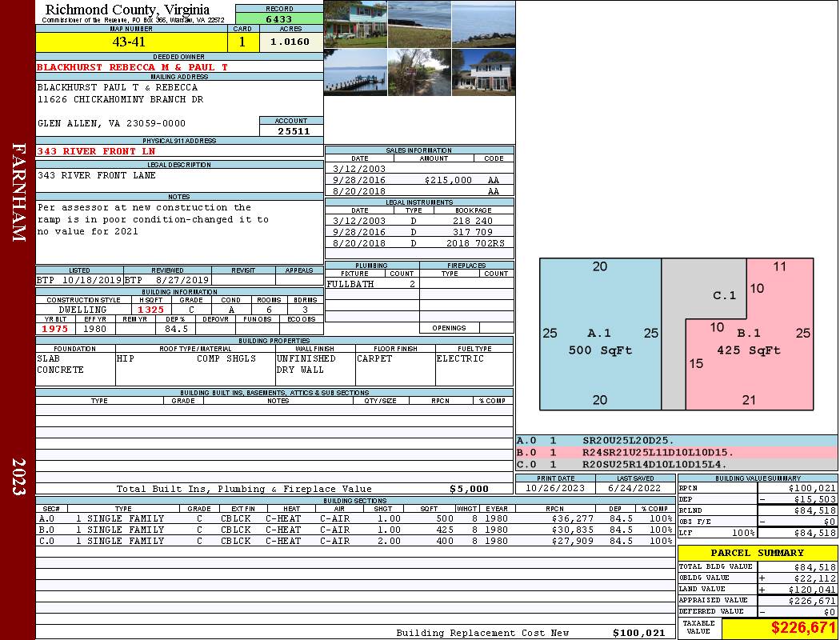Open the rocky waterfront photo thumbnail
The width and height of the screenshot is (840, 640).
tap(483, 24)
